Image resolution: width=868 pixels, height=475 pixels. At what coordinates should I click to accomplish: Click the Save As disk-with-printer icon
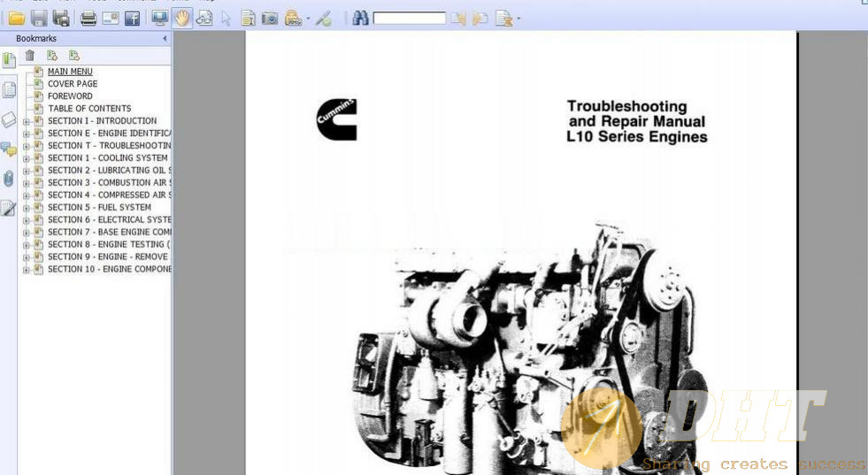pos(61,19)
